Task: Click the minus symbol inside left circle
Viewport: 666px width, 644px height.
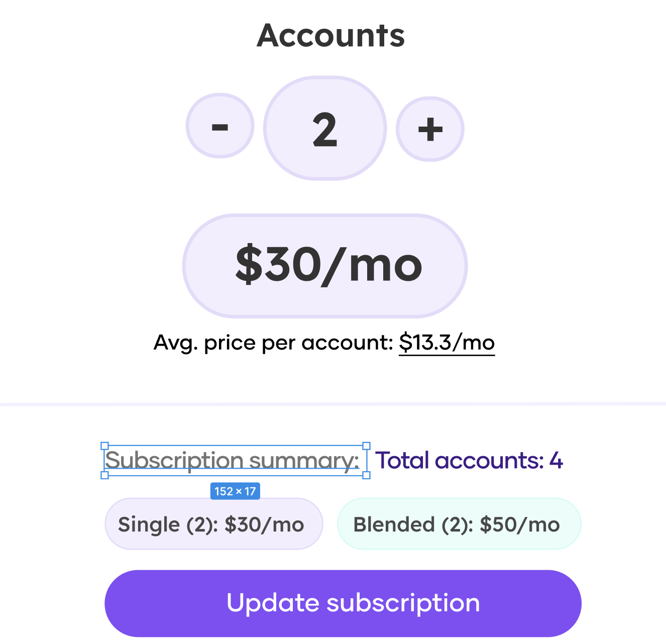Action: (x=220, y=127)
